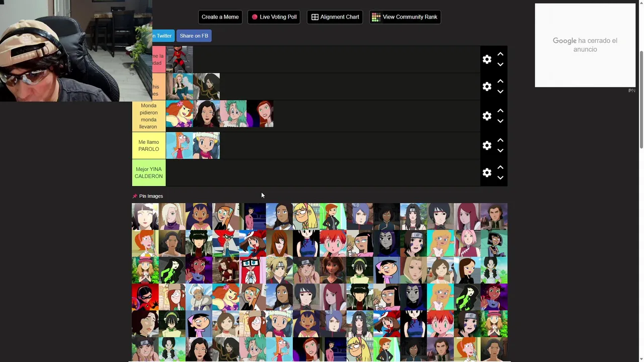Click the Pin Images pushpin option
644x362 pixels.
[147, 196]
